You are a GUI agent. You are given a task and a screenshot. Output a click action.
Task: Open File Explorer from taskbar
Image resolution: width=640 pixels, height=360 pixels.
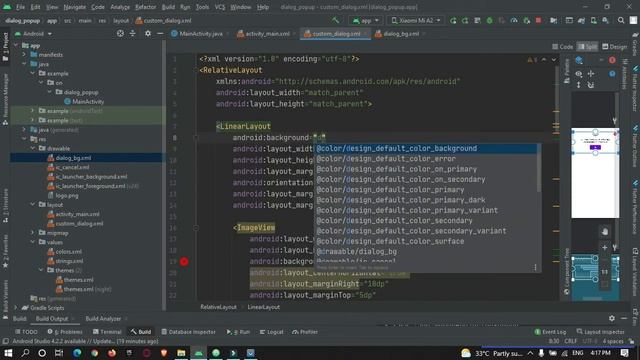pos(181,353)
